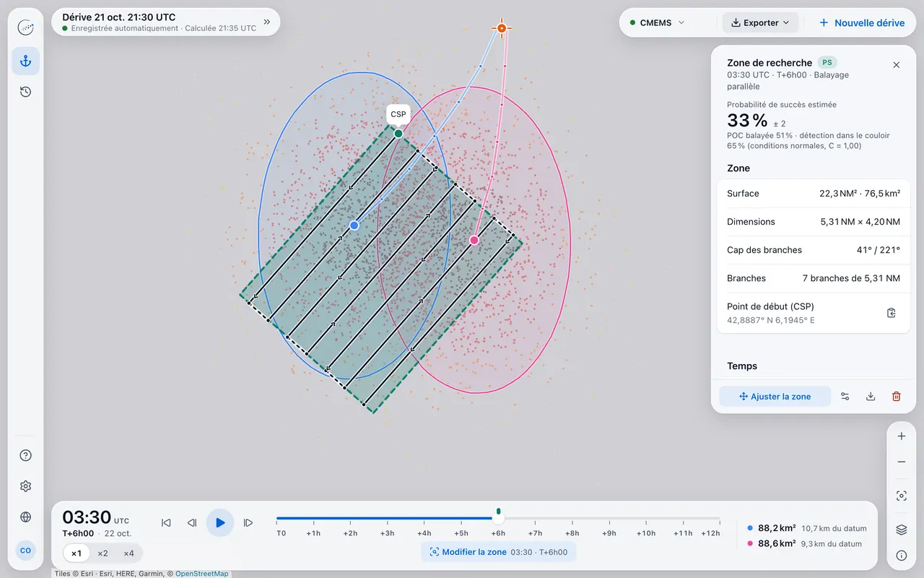Open the help icon in sidebar

(x=26, y=455)
